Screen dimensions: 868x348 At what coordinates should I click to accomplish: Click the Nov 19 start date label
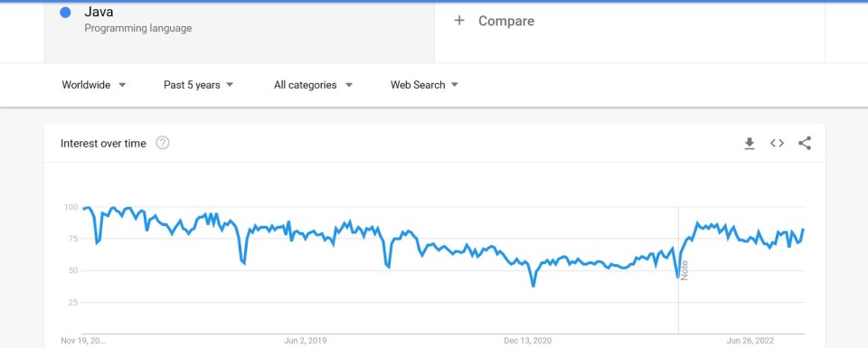[82, 340]
